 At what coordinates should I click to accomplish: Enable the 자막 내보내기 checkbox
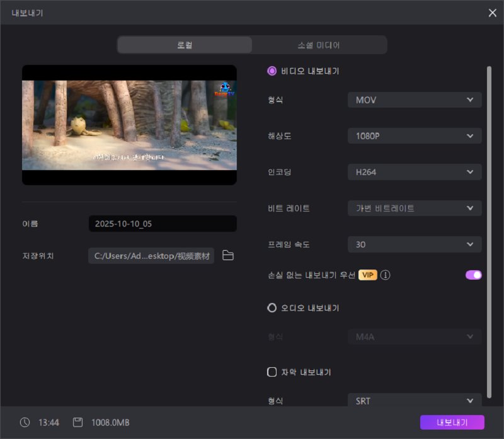(x=272, y=372)
